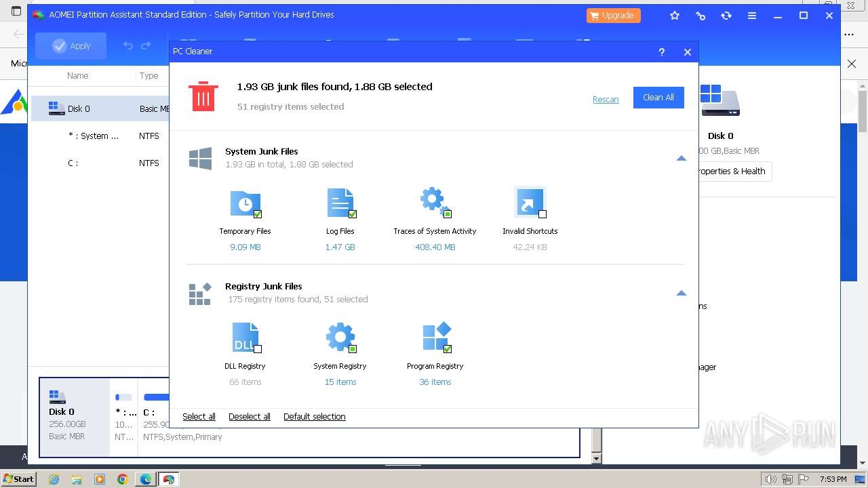Click the 15 items count link

340,382
